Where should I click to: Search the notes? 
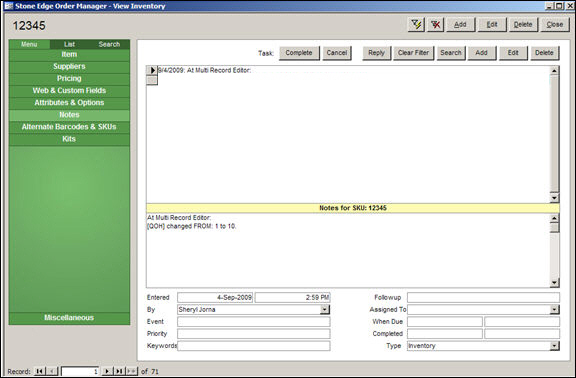451,53
